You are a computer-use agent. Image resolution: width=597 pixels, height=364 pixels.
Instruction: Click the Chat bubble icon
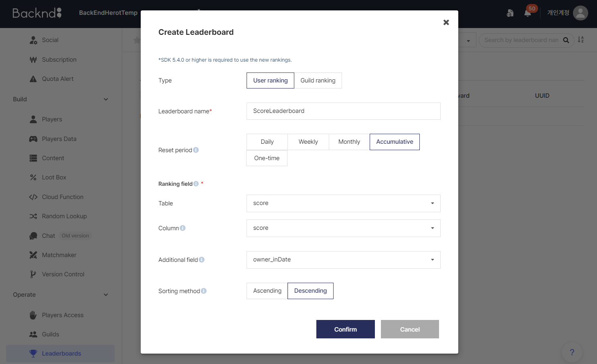33,236
